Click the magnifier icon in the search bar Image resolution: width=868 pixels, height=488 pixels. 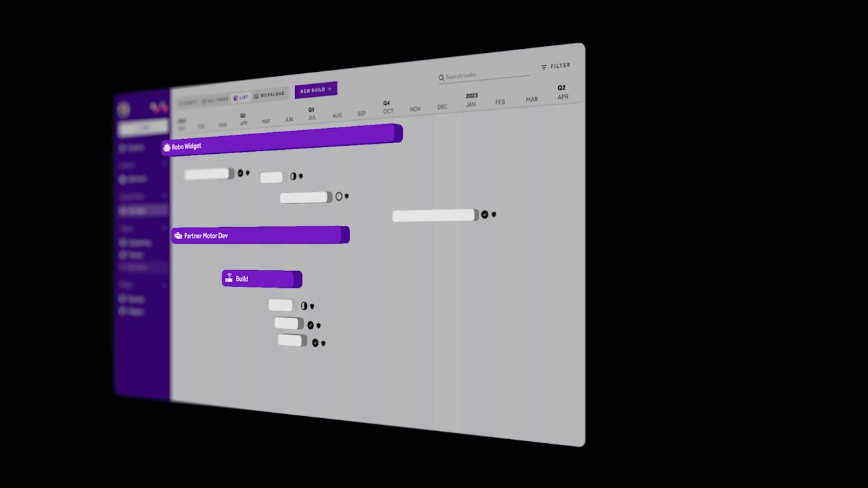(x=441, y=77)
